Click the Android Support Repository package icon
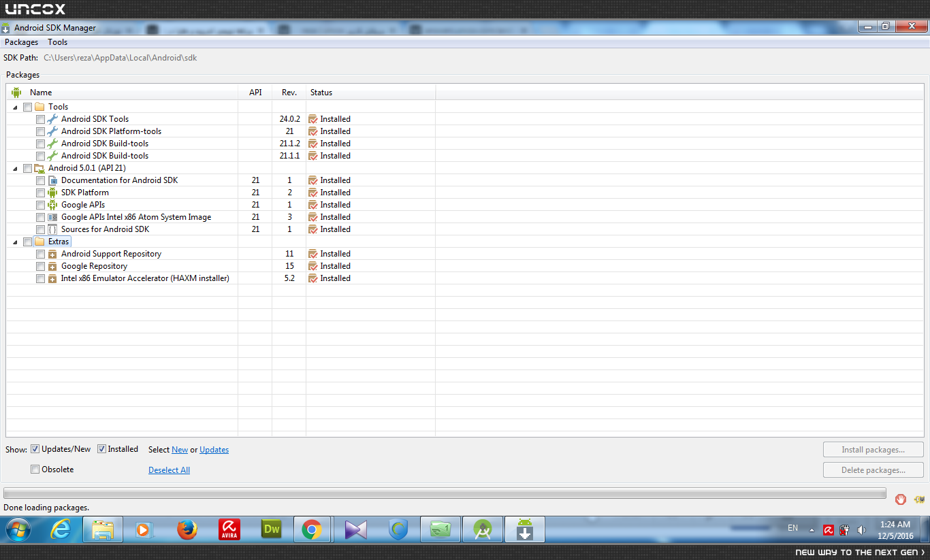The height and width of the screenshot is (560, 930). pos(52,254)
